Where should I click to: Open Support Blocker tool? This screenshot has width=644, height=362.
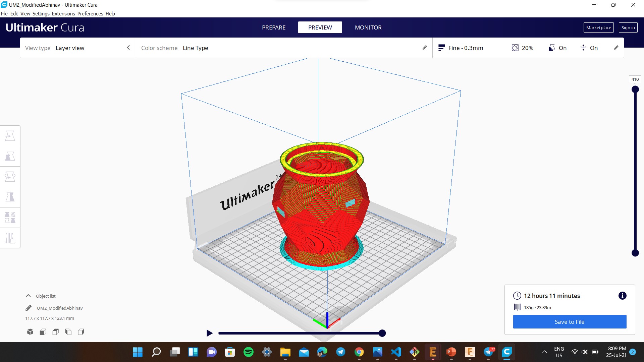10,238
